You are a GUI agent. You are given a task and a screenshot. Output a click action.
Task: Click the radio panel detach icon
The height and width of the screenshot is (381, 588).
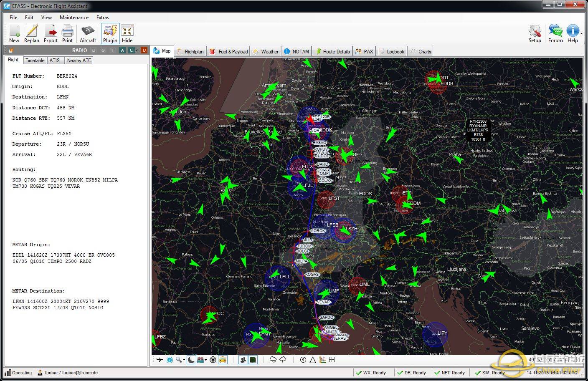coord(11,50)
